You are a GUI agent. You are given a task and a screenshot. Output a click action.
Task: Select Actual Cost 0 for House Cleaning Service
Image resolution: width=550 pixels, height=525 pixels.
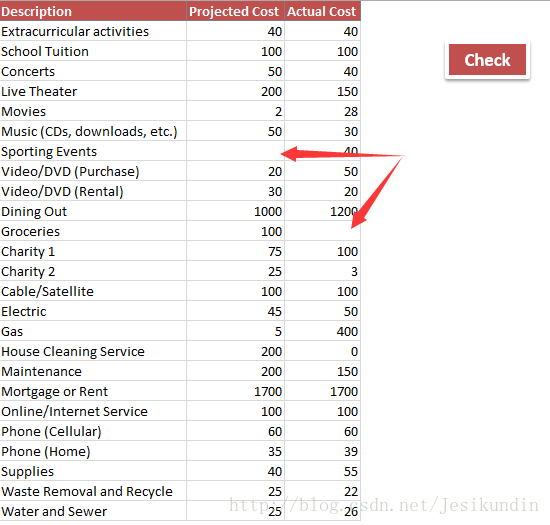[322, 351]
